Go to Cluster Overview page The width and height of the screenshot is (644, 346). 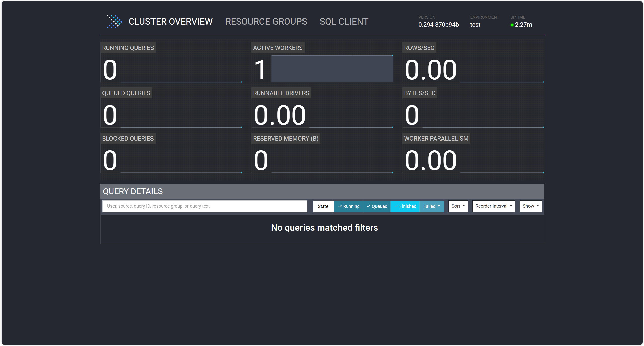click(170, 22)
